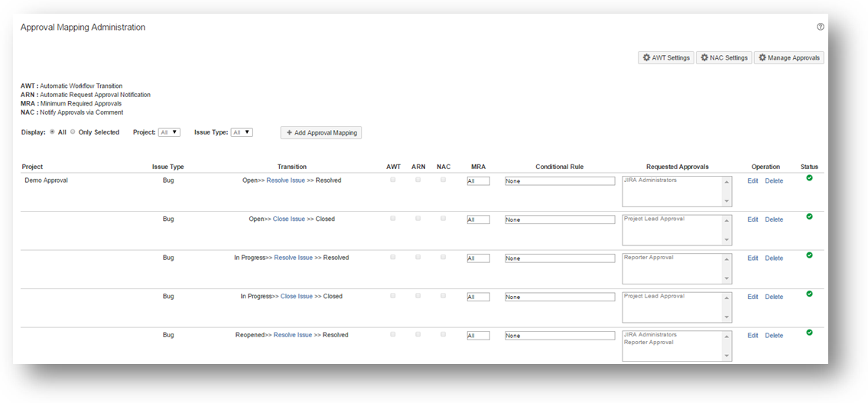Click Add Approval Mapping button

[321, 133]
